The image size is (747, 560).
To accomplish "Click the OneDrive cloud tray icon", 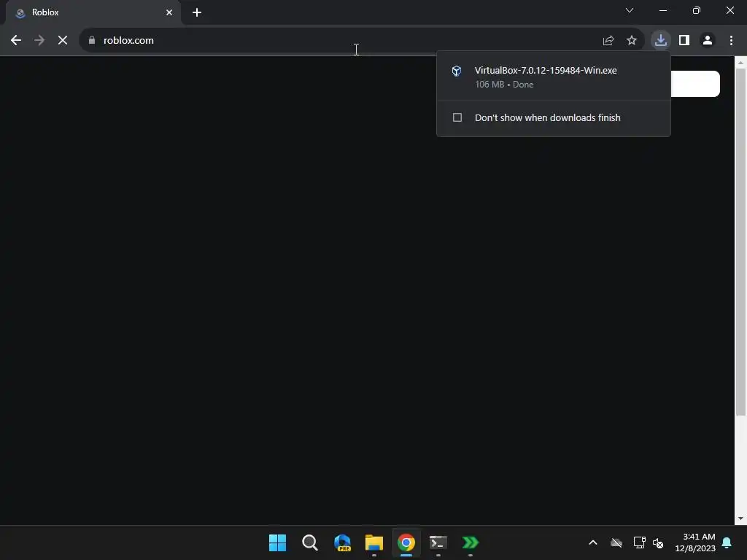I will (616, 542).
